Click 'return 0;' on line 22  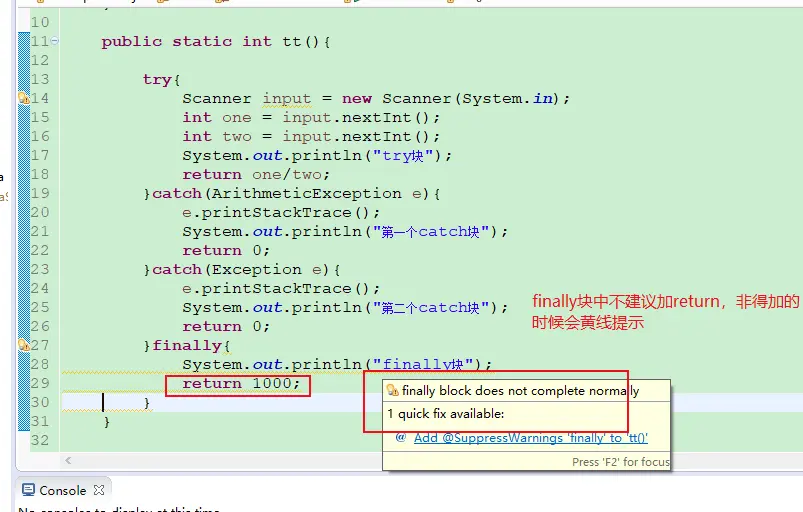click(226, 250)
